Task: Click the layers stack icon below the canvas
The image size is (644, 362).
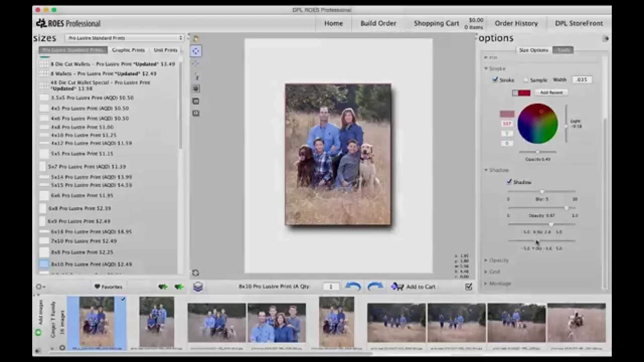Action: [198, 287]
